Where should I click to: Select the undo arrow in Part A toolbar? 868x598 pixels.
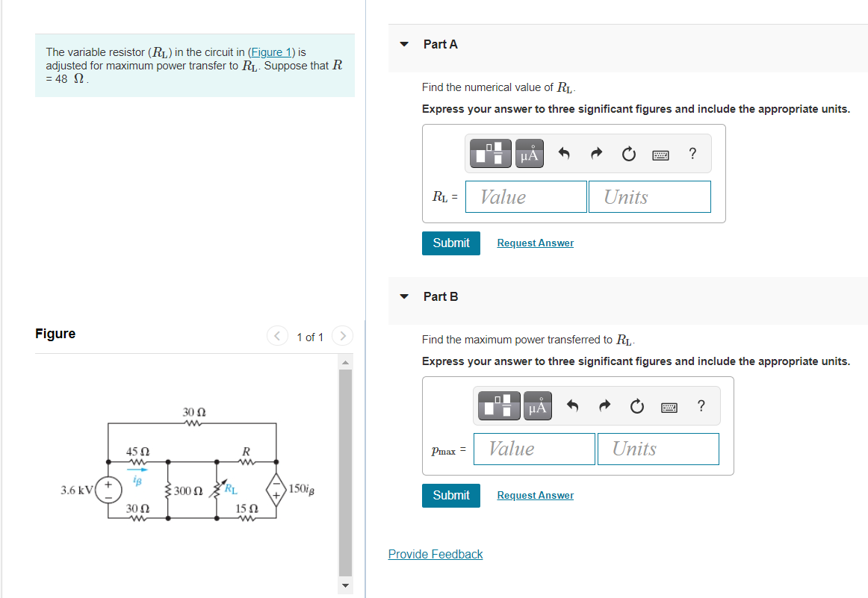(x=564, y=153)
